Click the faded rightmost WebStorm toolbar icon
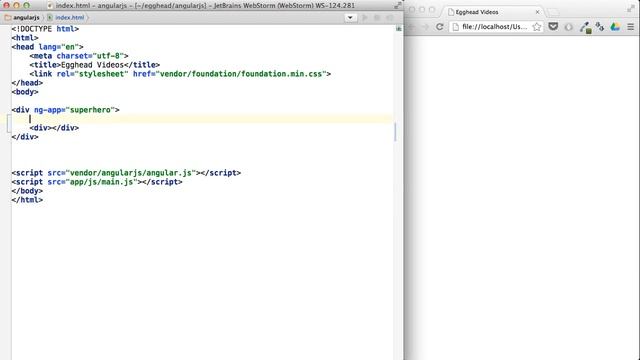The height and width of the screenshot is (360, 640). click(390, 18)
